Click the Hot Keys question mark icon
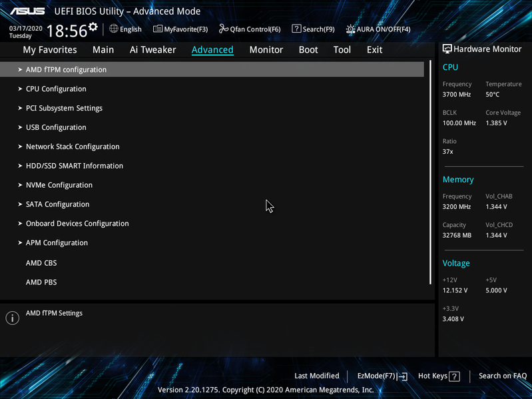The width and height of the screenshot is (532, 399). coord(454,376)
